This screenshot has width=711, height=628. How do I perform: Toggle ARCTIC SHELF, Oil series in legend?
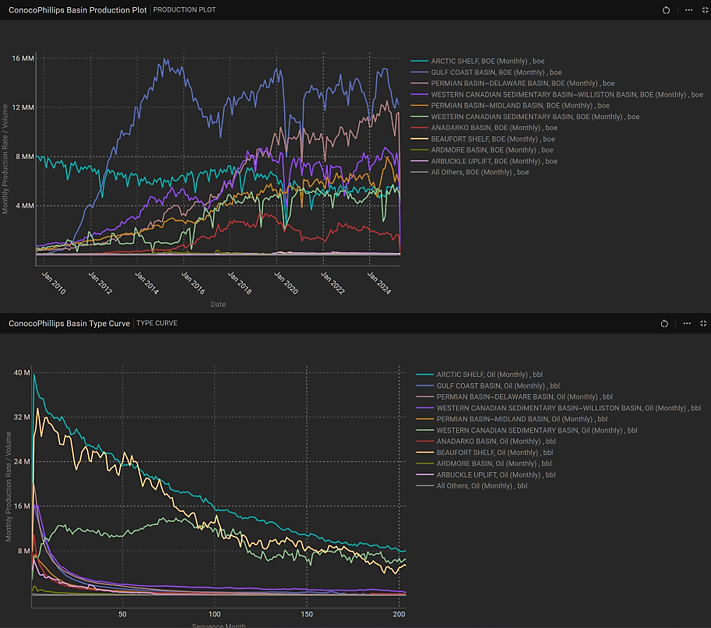coord(479,375)
